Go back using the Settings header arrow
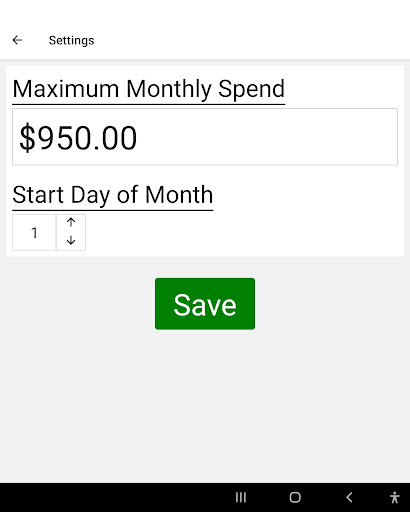Viewport: 410px width, 512px height. [17, 40]
